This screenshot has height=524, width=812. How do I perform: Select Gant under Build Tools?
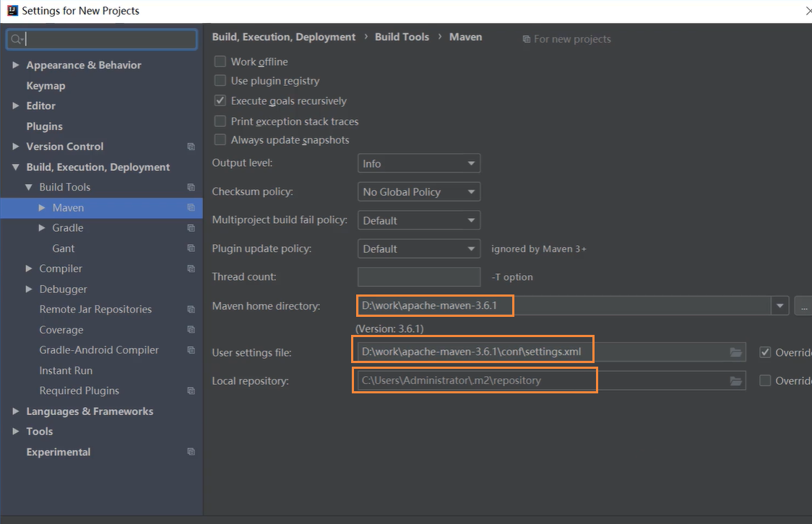coord(63,248)
